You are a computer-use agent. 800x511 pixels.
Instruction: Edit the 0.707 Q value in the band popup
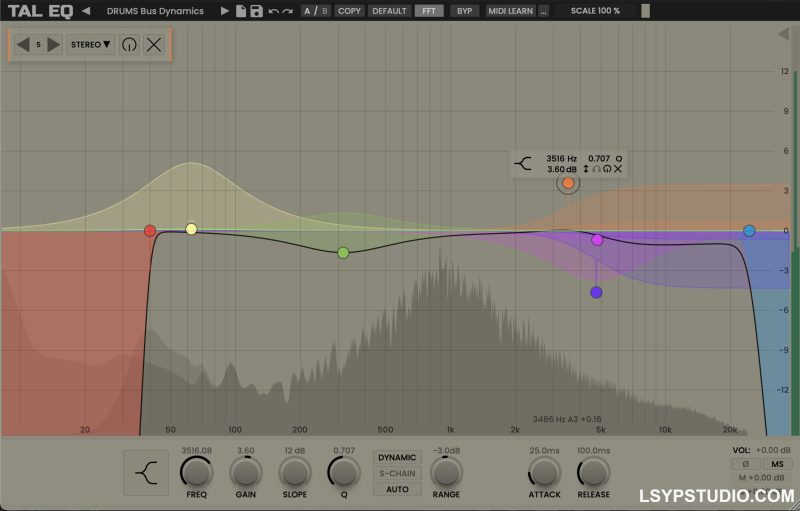[x=599, y=159]
